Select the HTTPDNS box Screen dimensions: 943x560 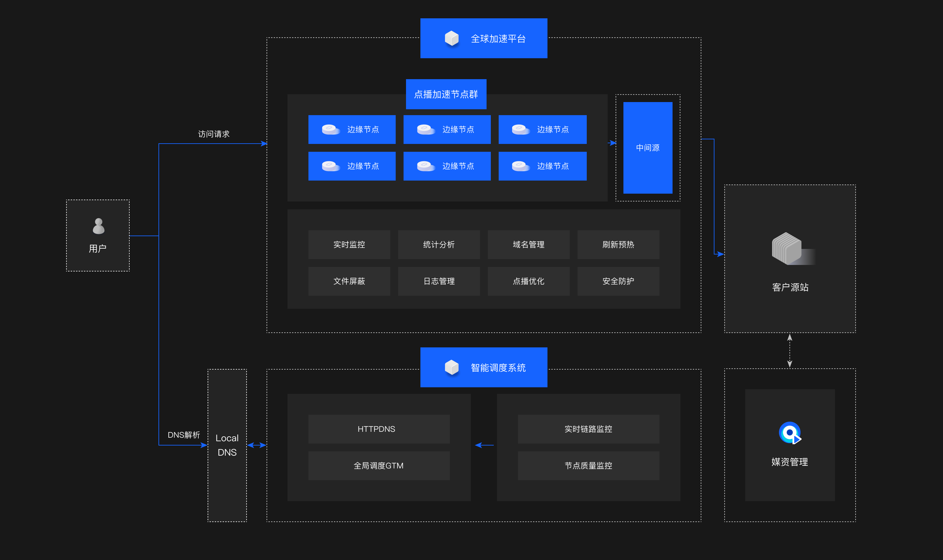pos(379,429)
